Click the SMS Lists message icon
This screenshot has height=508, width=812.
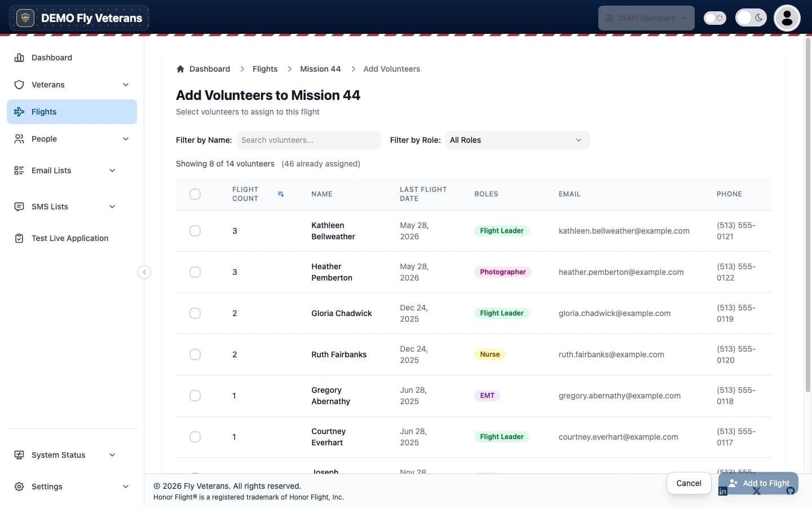19,207
